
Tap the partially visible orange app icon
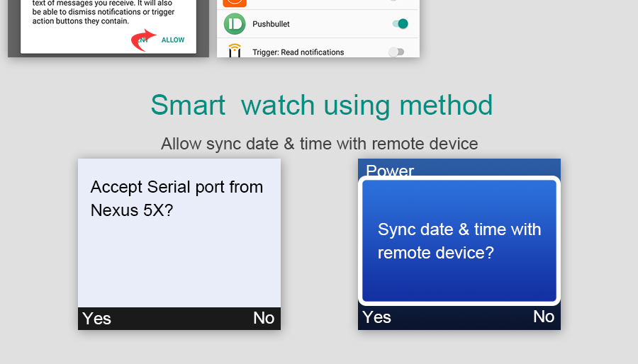(x=235, y=3)
